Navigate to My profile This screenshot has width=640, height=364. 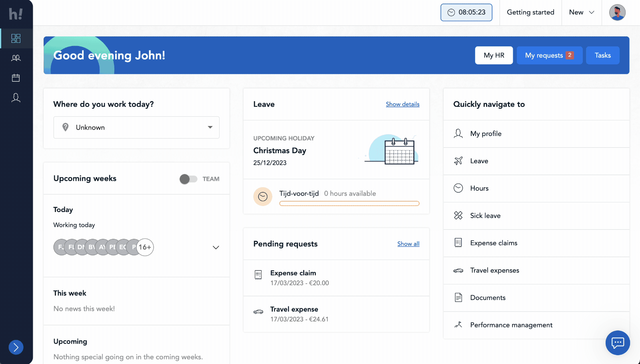coord(536,134)
